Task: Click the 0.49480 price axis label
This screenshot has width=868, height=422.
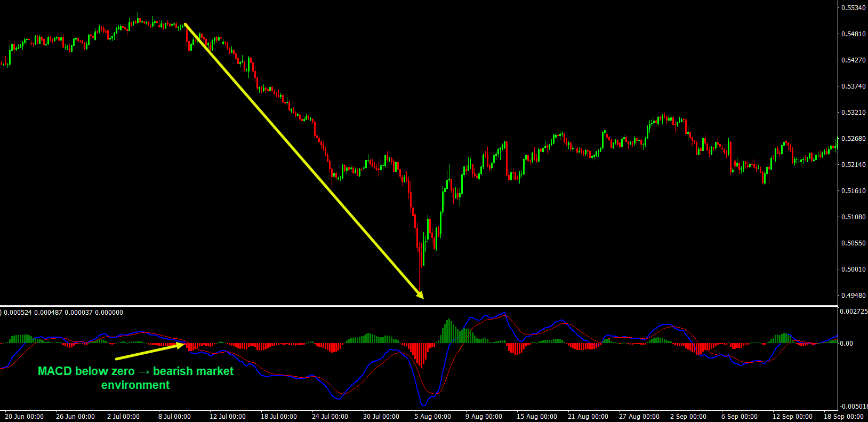Action: coord(853,296)
